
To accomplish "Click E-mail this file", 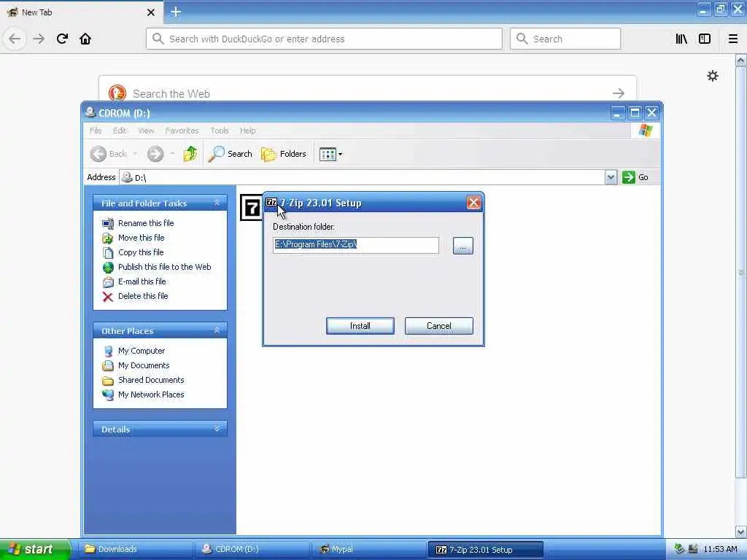I will 142,281.
